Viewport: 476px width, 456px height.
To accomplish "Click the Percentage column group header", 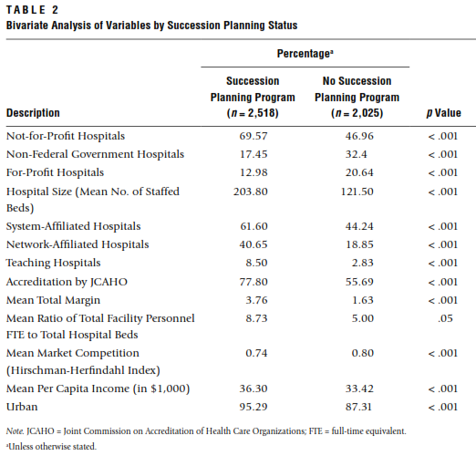I will point(305,54).
